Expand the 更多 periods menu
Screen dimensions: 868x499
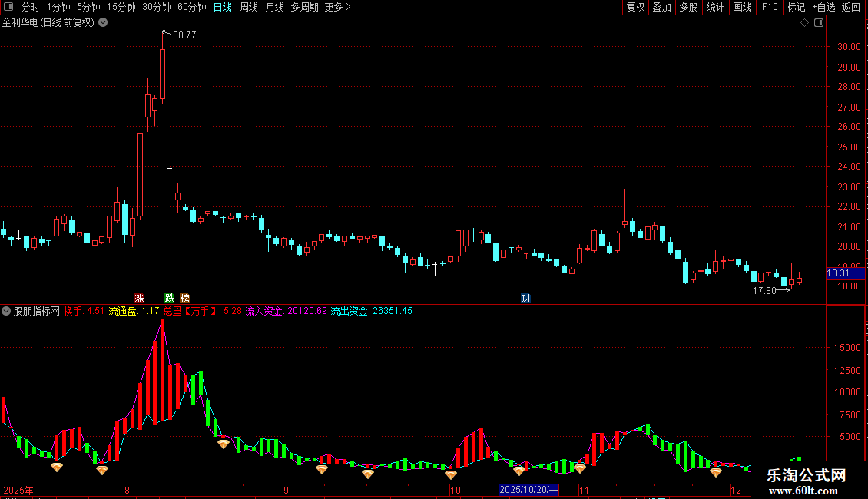[337, 7]
